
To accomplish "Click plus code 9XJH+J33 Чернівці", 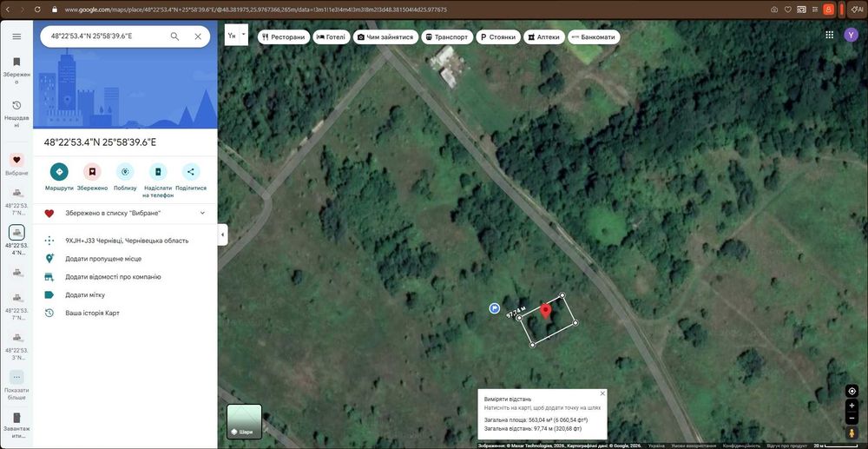I will [x=125, y=241].
